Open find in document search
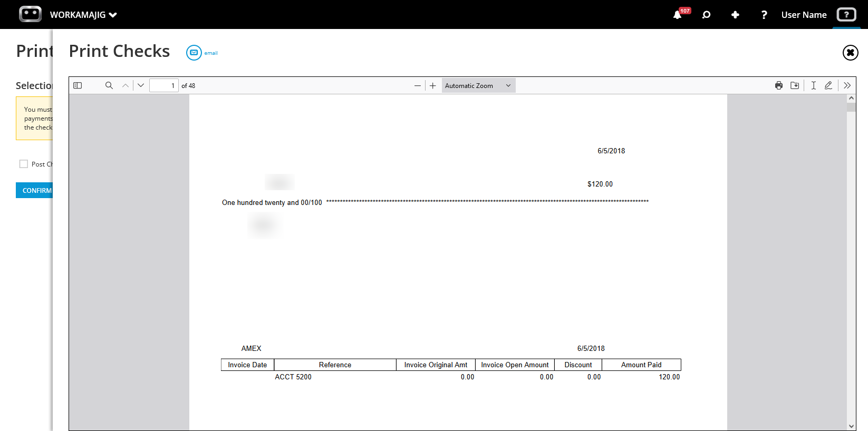Viewport: 868px width, 431px height. [109, 85]
